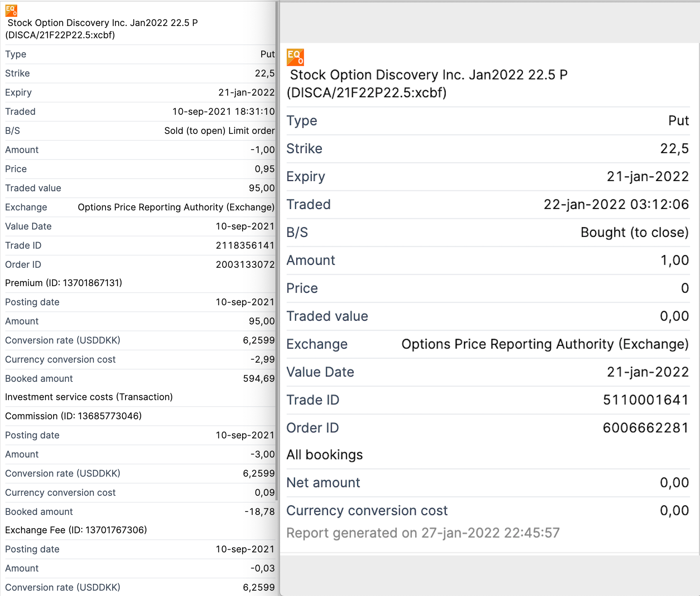
Task: Select the Trade ID '2118356141'
Action: pyautogui.click(x=245, y=246)
